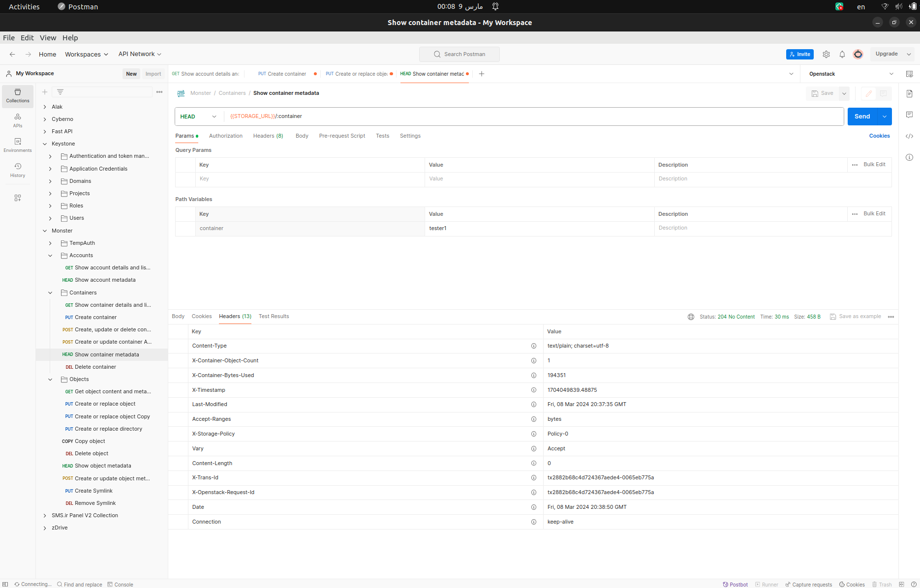Image resolution: width=920 pixels, height=588 pixels.
Task: Open the File menu
Action: [9, 38]
